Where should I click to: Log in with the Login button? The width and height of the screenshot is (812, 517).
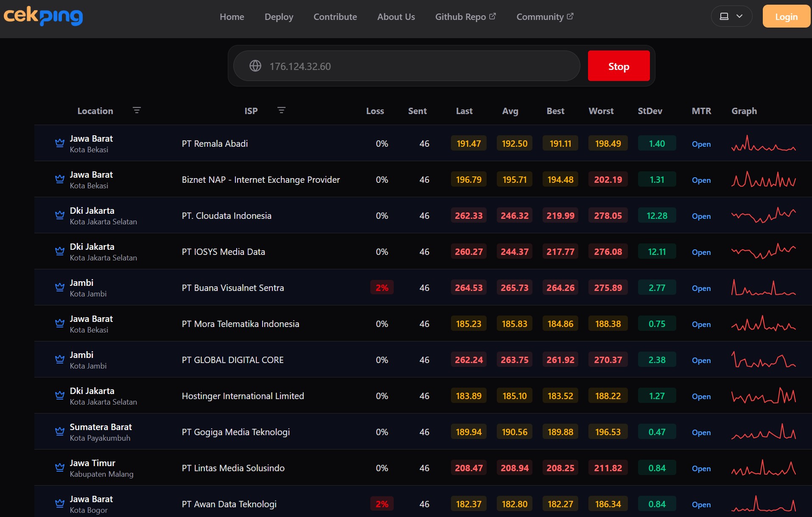786,16
